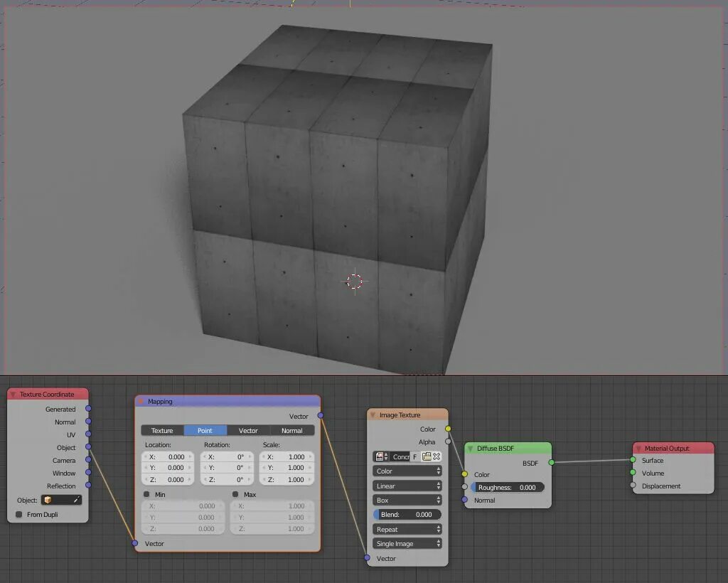Click the Material Output Surface socket
Image resolution: width=728 pixels, height=583 pixels.
pos(633,460)
